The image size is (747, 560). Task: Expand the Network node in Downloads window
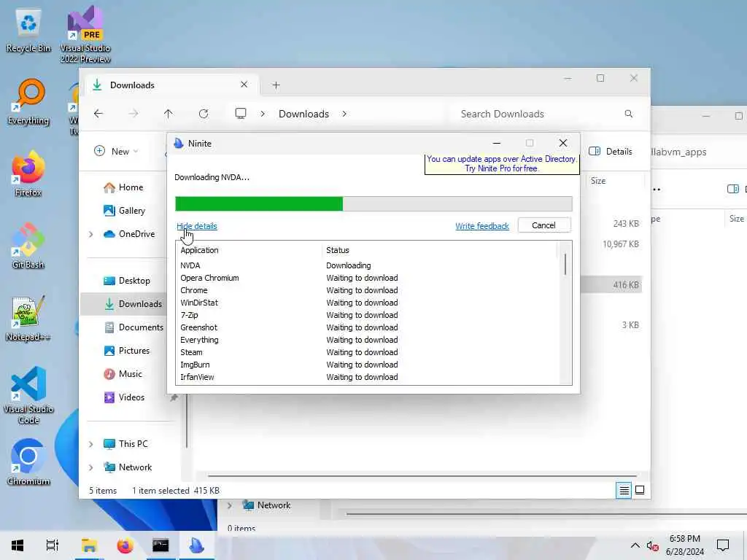(x=91, y=467)
